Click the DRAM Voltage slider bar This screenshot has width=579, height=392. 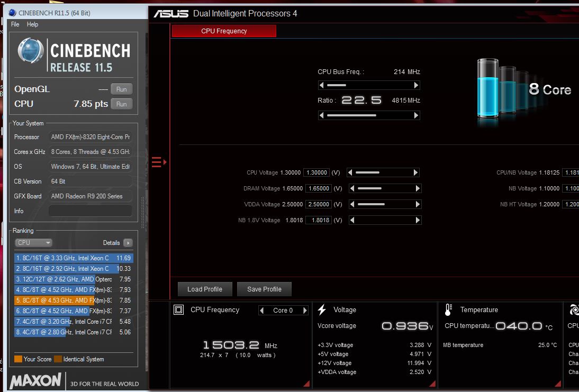coord(385,188)
